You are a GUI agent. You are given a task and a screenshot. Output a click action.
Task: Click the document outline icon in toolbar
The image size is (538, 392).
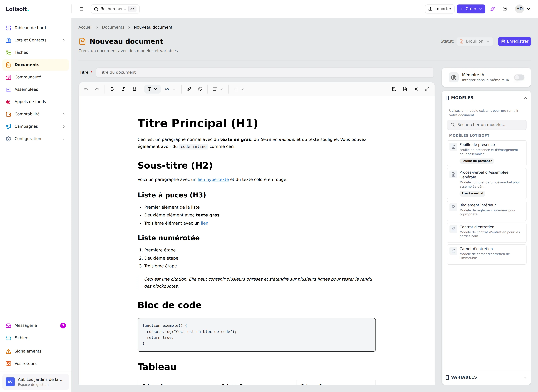click(394, 89)
